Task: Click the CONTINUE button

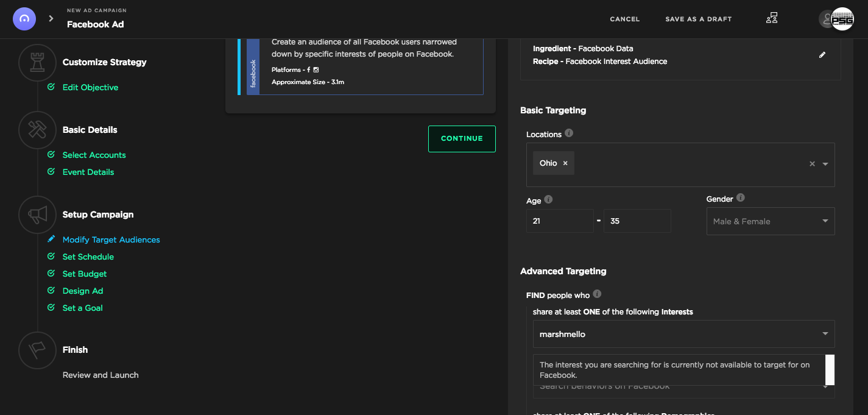Action: pyautogui.click(x=462, y=138)
